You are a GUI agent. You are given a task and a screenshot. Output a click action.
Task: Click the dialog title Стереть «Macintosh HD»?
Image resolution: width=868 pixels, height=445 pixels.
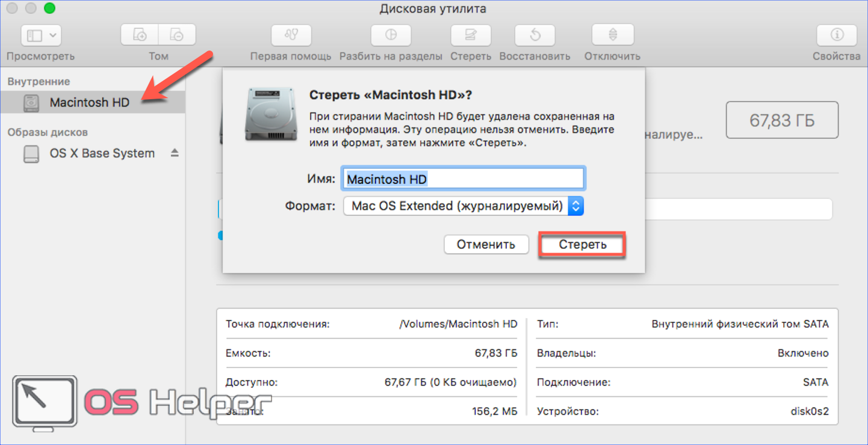click(x=390, y=95)
